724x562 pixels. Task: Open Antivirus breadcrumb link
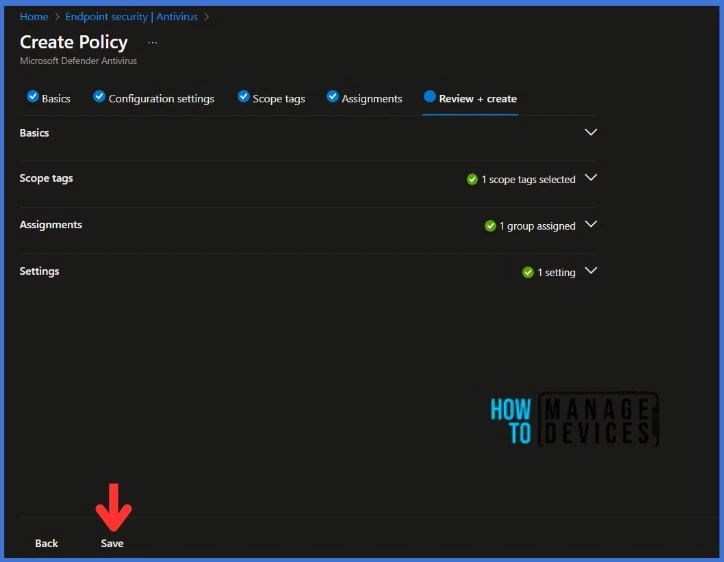point(177,17)
